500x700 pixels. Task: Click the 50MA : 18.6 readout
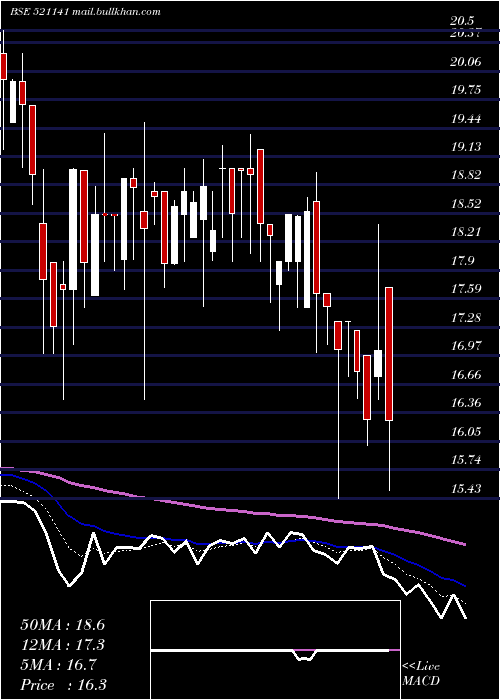[62, 625]
